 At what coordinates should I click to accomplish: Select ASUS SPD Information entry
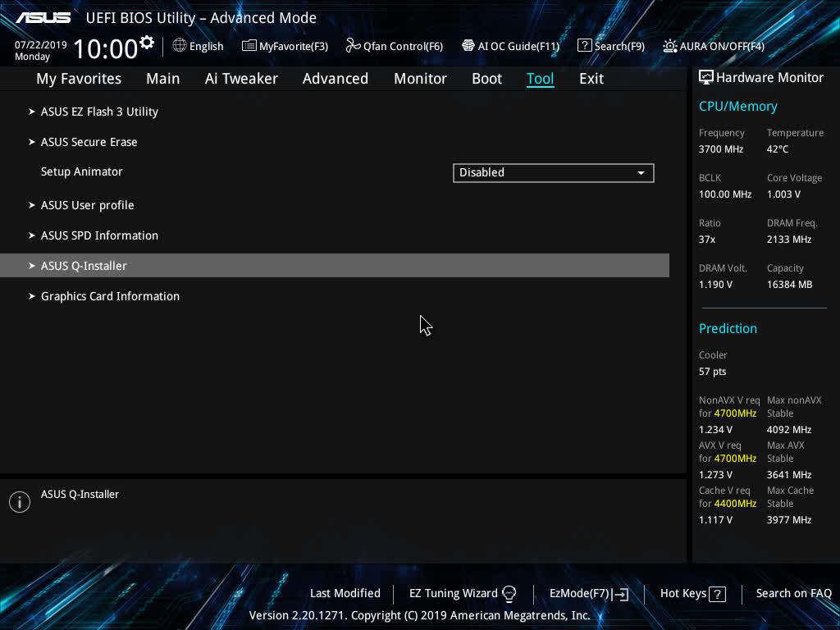99,235
